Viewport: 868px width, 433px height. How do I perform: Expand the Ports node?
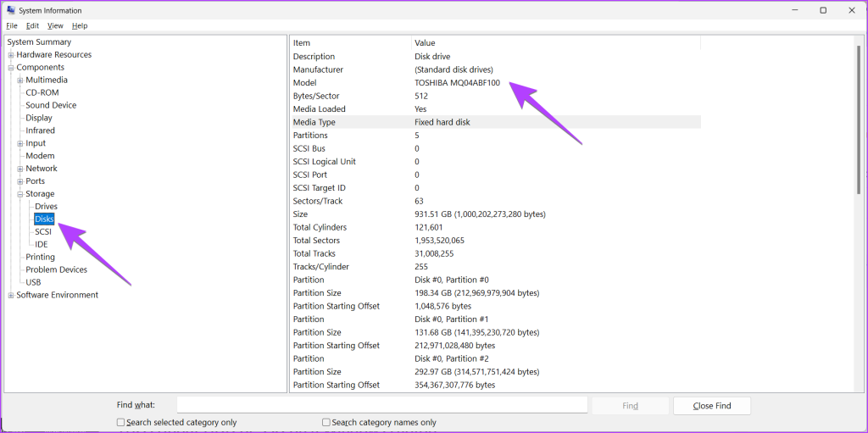[20, 181]
